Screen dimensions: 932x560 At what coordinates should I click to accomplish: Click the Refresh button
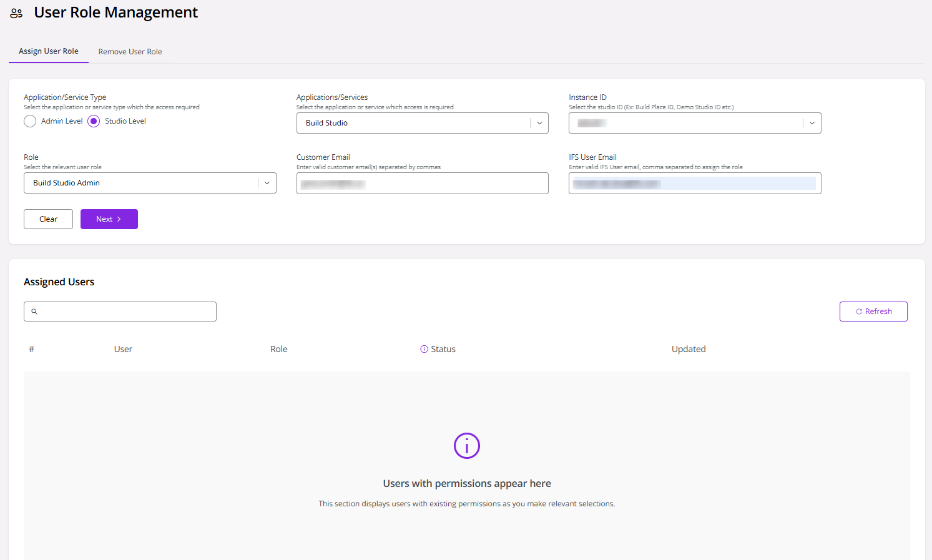(x=873, y=312)
